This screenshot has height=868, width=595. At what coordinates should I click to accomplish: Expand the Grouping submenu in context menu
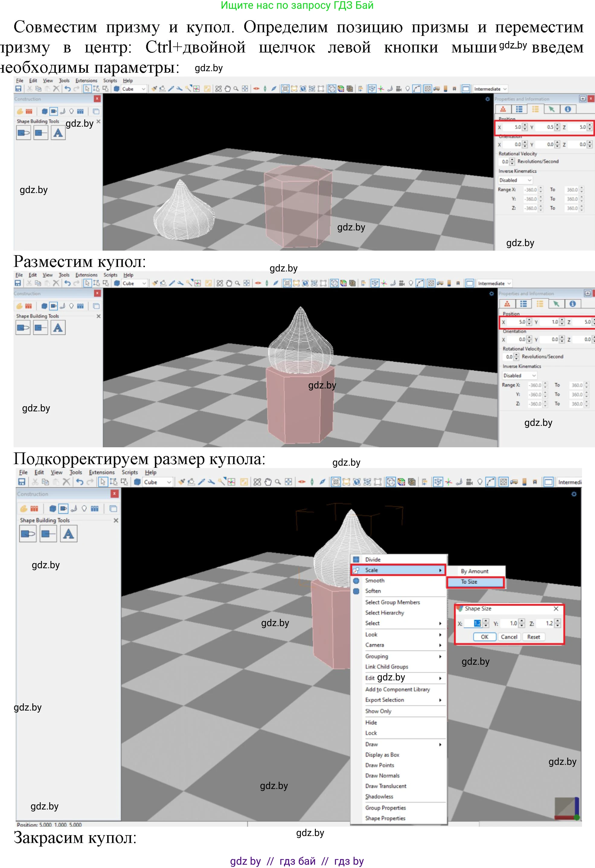coord(377,656)
